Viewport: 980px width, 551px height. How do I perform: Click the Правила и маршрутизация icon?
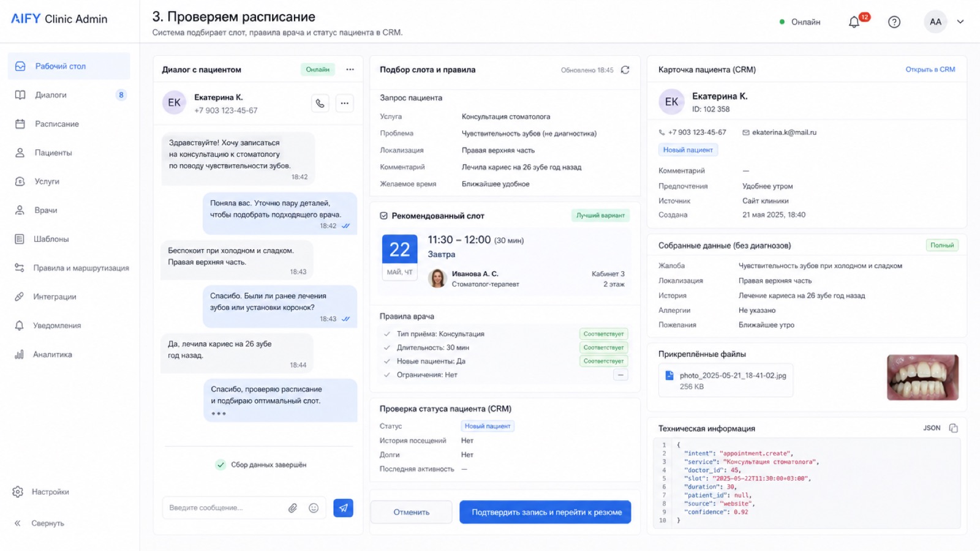(x=20, y=268)
